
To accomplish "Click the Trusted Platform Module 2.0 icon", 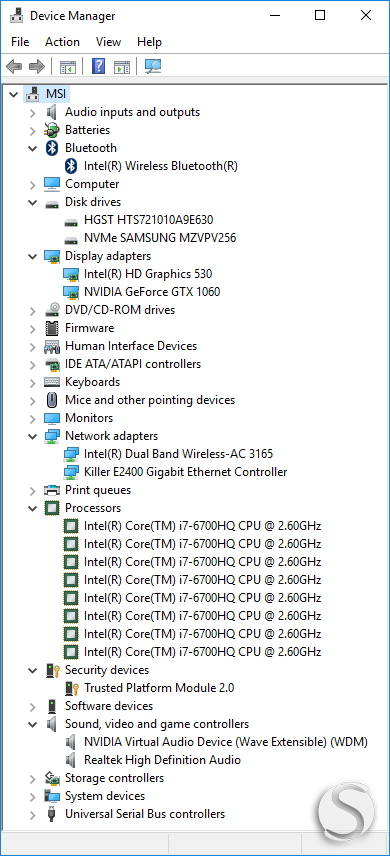I will coord(72,688).
